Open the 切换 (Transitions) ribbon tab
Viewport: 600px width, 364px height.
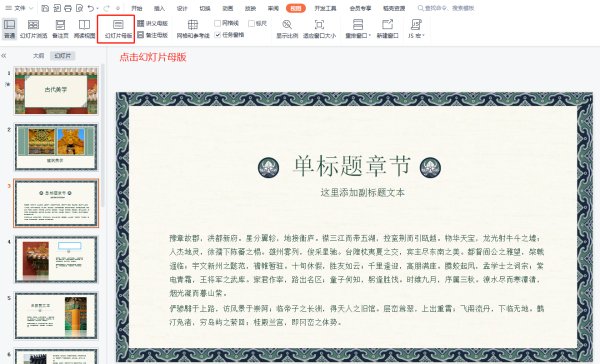click(x=205, y=8)
